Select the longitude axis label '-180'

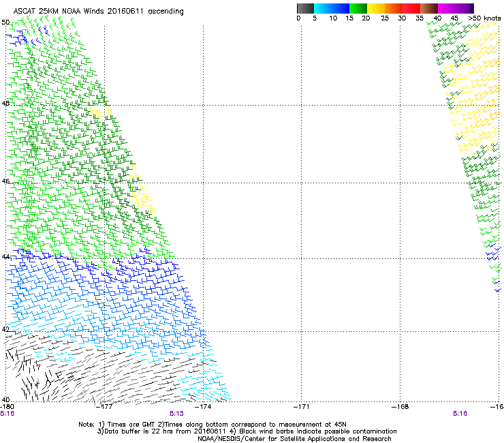pos(7,407)
